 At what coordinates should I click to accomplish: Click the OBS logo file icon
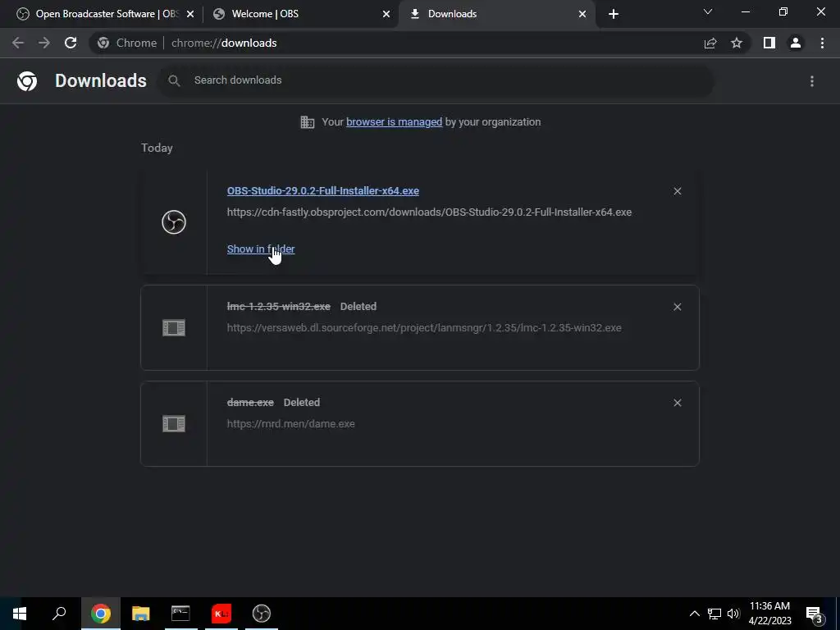tap(174, 221)
